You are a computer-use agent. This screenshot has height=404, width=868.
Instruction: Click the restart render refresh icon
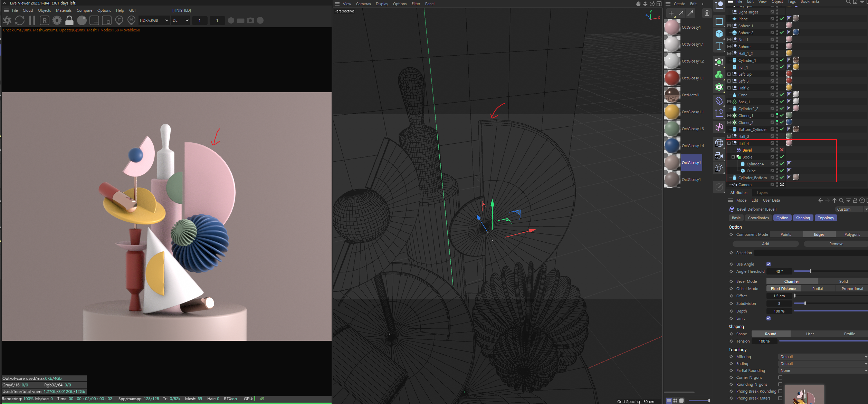pyautogui.click(x=20, y=20)
